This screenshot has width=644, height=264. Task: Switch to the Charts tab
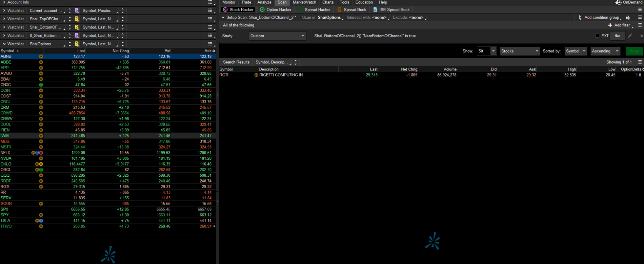click(x=328, y=2)
